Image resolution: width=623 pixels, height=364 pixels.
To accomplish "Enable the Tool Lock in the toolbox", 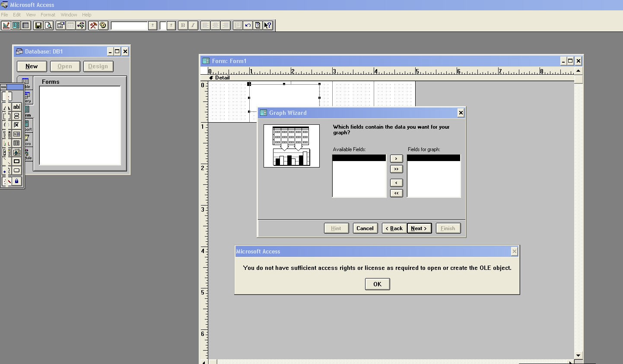I will point(16,181).
